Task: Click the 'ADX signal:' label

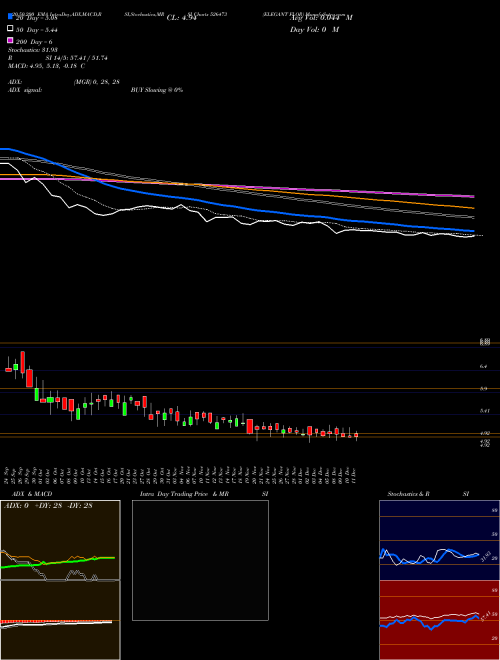Action: pyautogui.click(x=25, y=90)
